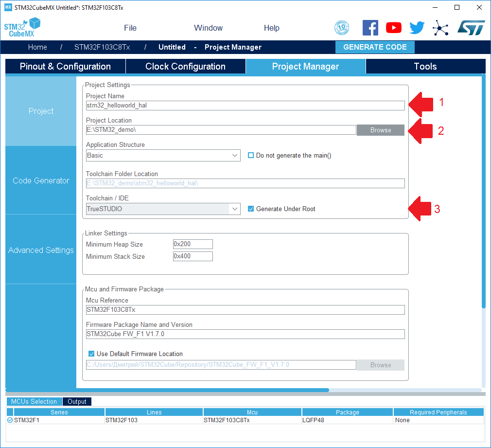Switch to Clock Configuration tab

tap(186, 66)
